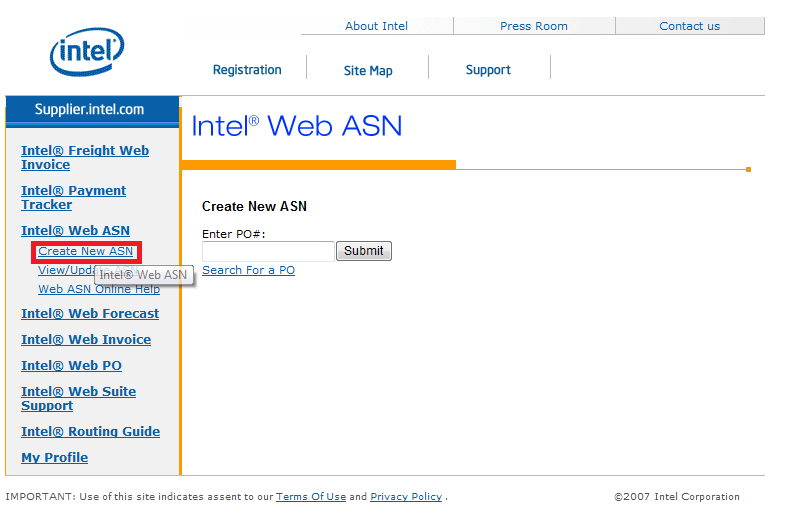Open the Site Map page
Viewport: 795px width, 521px height.
[x=368, y=70]
